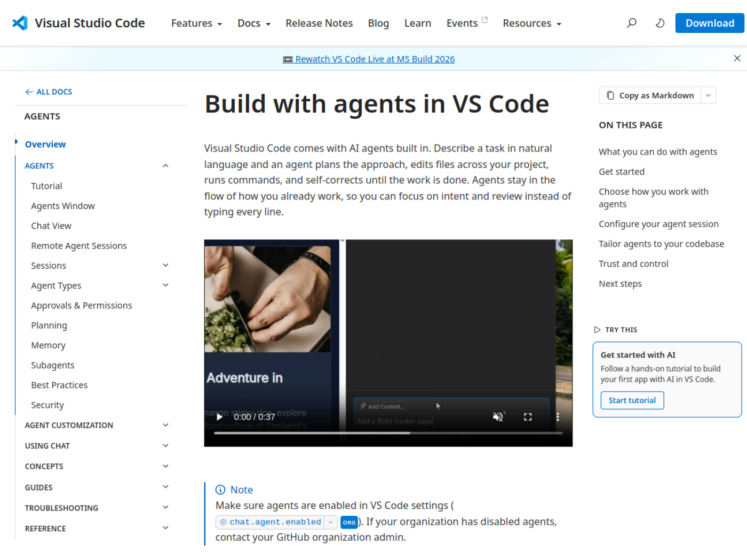747x560 pixels.
Task: Click the Copy as Markdown button
Action: (650, 95)
